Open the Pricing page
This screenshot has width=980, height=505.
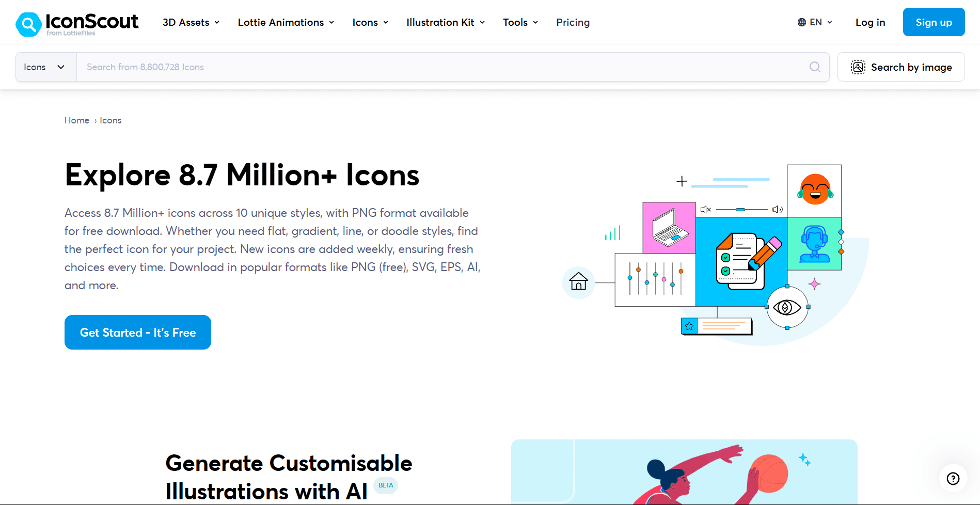pyautogui.click(x=573, y=22)
